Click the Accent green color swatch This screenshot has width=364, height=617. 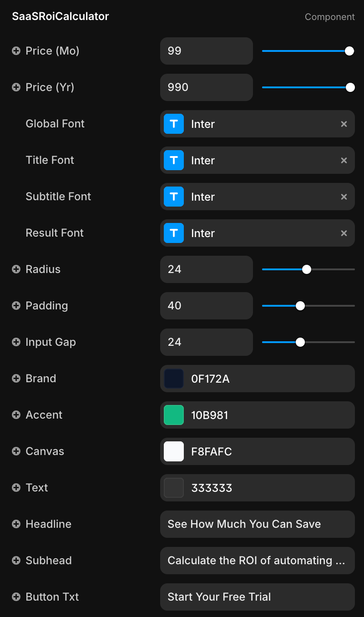pyautogui.click(x=174, y=415)
